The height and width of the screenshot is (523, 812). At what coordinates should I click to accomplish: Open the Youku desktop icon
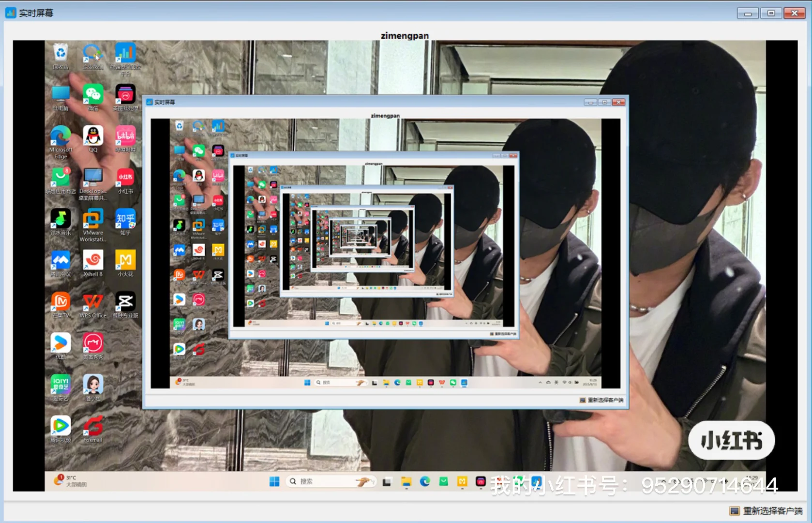(x=60, y=343)
